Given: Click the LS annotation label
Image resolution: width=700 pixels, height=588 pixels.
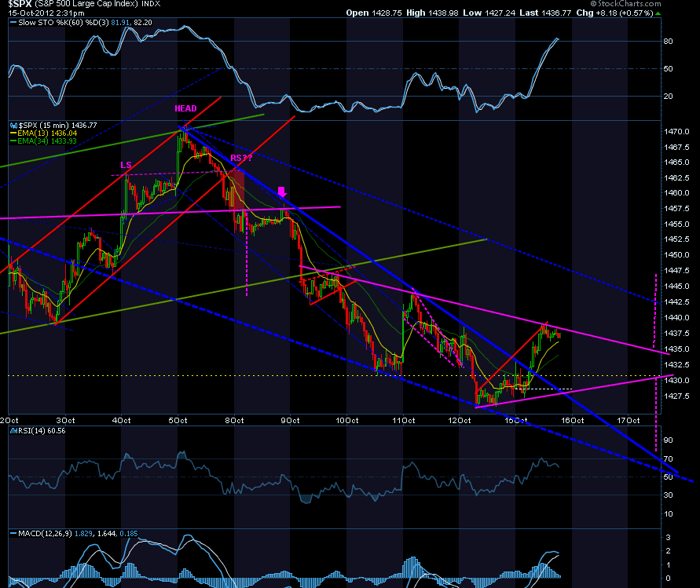Looking at the screenshot, I should (126, 165).
